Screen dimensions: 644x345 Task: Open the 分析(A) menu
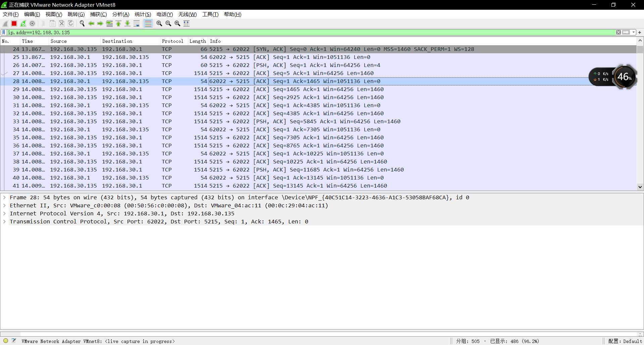tap(121, 14)
